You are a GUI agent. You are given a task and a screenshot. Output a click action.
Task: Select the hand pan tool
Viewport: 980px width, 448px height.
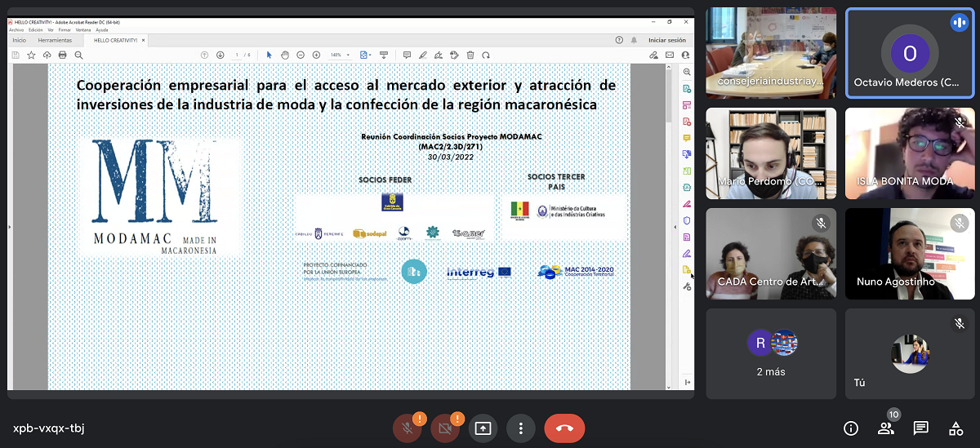285,55
